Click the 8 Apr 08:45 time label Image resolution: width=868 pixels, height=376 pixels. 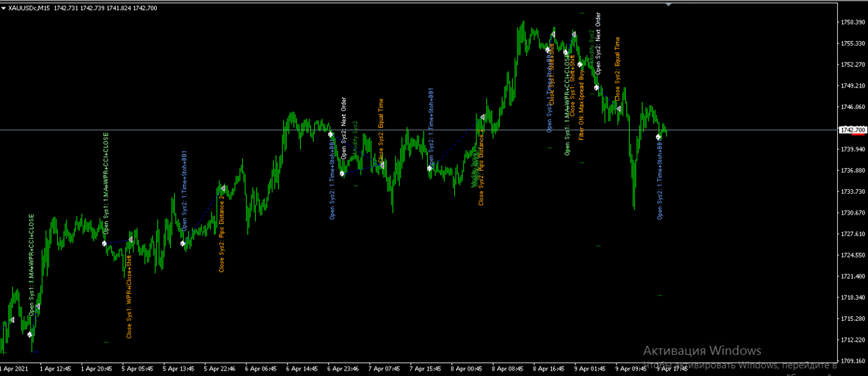(507, 369)
